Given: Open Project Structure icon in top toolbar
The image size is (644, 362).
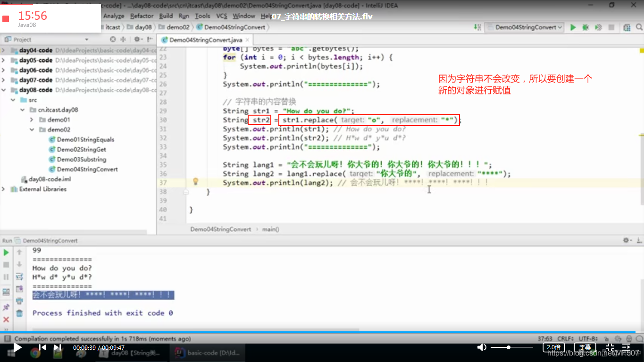Looking at the screenshot, I should (x=627, y=27).
